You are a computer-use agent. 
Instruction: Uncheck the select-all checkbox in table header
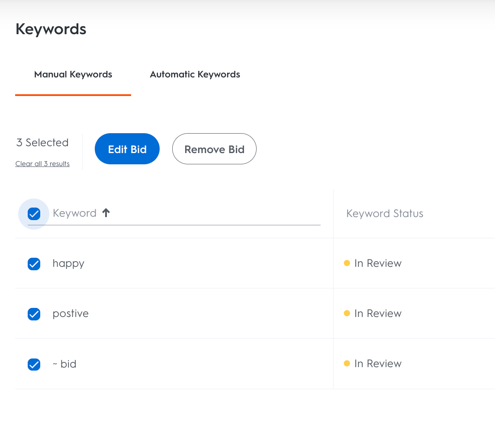(x=34, y=214)
